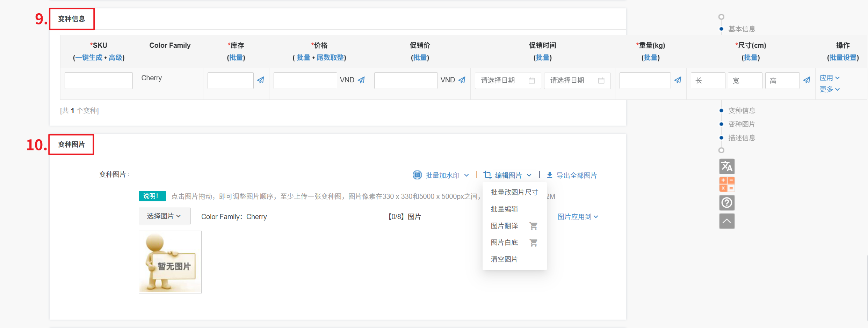
Task: Choose 清空图片 menu option
Action: pos(504,259)
